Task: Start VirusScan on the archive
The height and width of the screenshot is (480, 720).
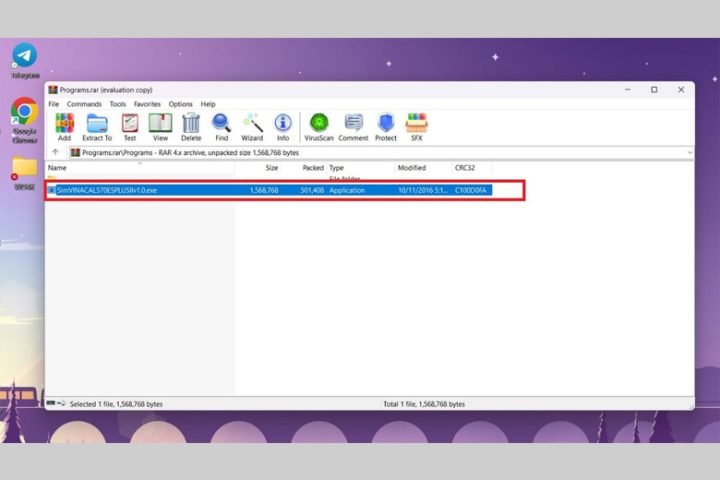Action: (x=319, y=125)
